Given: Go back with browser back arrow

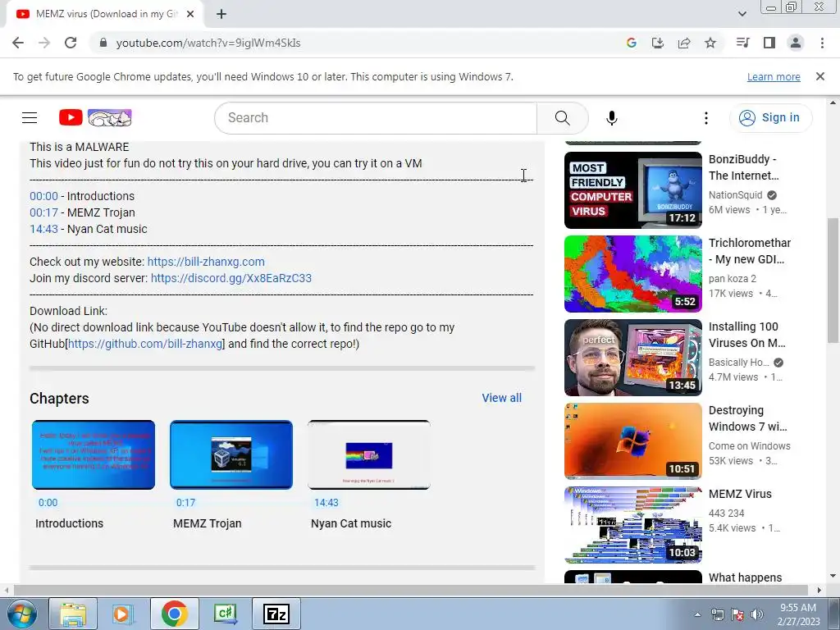Looking at the screenshot, I should [x=18, y=43].
